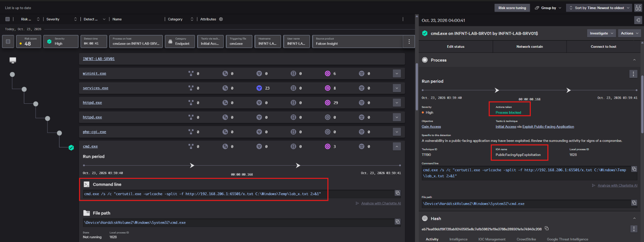Click wininit.exe magenta indicator showing 6
The height and width of the screenshot is (242, 644).
point(328,74)
